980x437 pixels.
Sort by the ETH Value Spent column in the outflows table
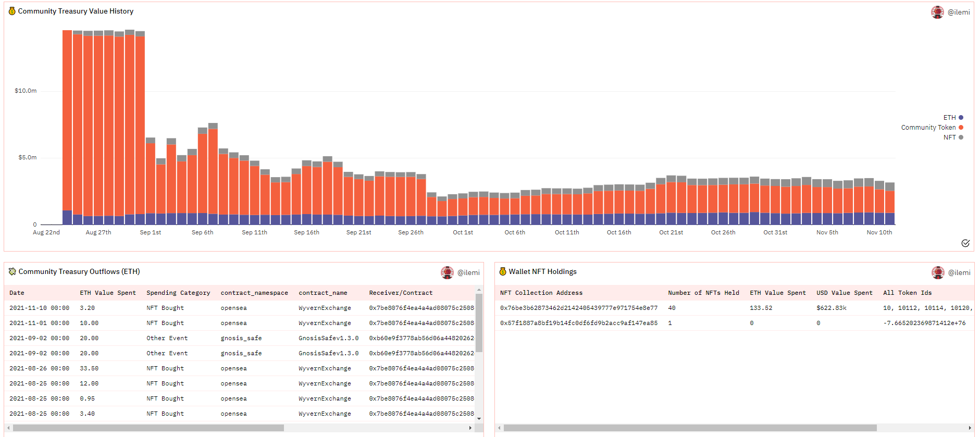108,293
